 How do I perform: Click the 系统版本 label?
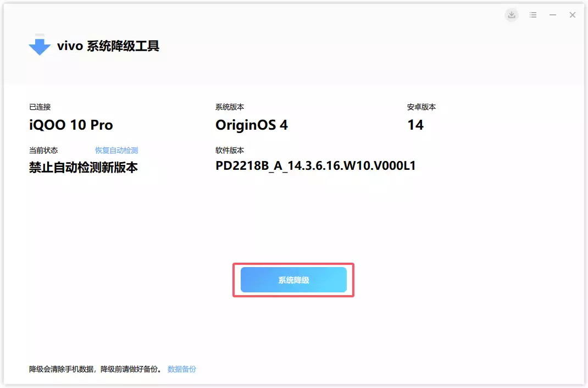pyautogui.click(x=230, y=107)
